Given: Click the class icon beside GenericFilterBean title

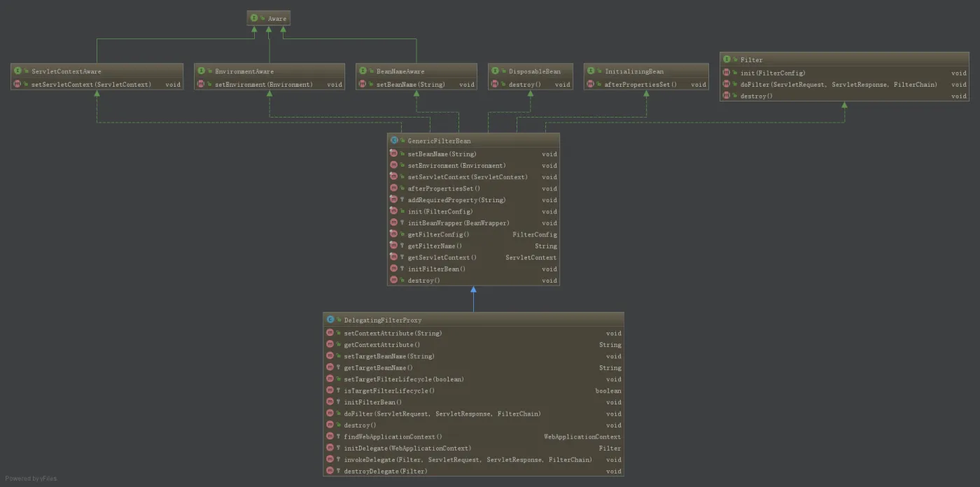Looking at the screenshot, I should pyautogui.click(x=394, y=141).
